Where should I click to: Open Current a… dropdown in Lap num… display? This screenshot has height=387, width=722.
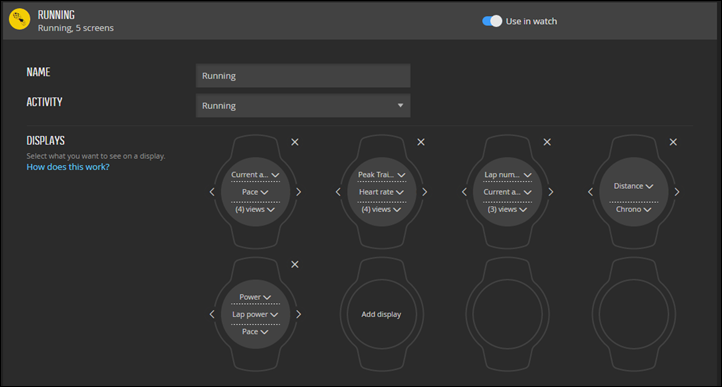coord(507,192)
